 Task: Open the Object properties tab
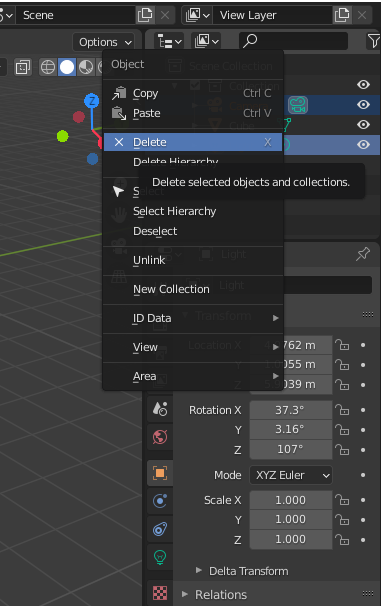click(x=160, y=473)
